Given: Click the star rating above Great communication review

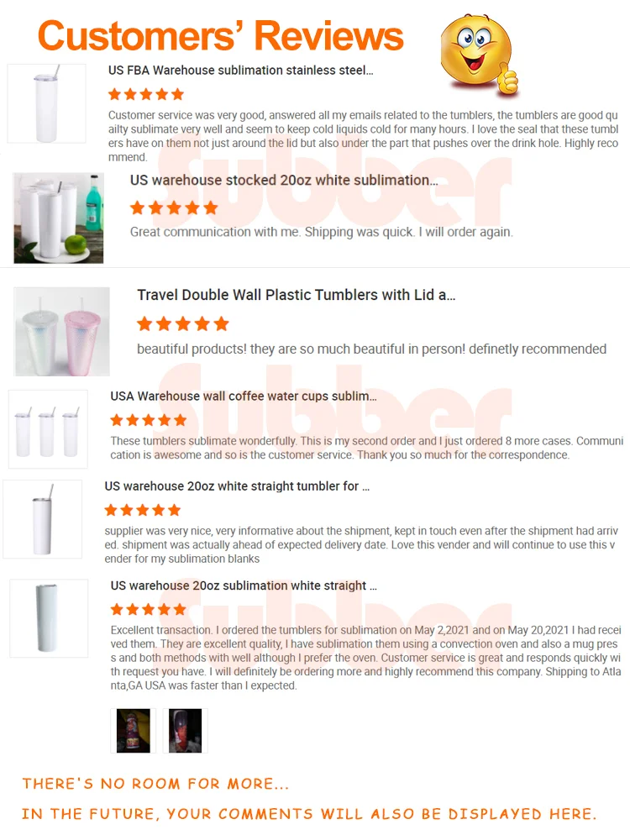Looking at the screenshot, I should (174, 207).
